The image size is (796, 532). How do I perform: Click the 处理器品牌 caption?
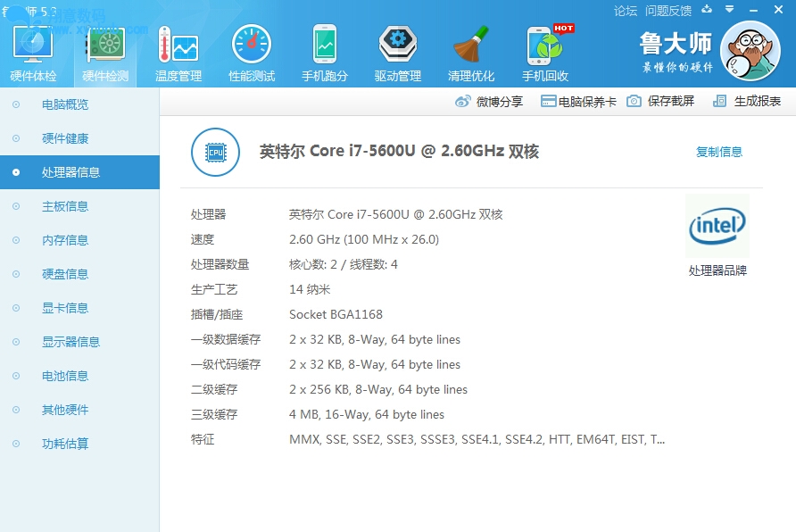pos(717,270)
